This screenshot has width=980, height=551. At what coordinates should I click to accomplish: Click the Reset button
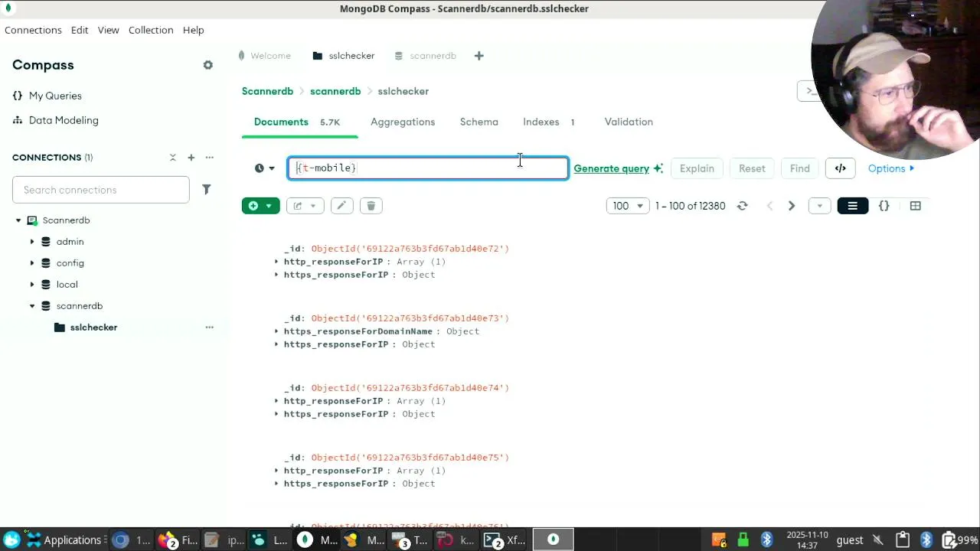[752, 168]
